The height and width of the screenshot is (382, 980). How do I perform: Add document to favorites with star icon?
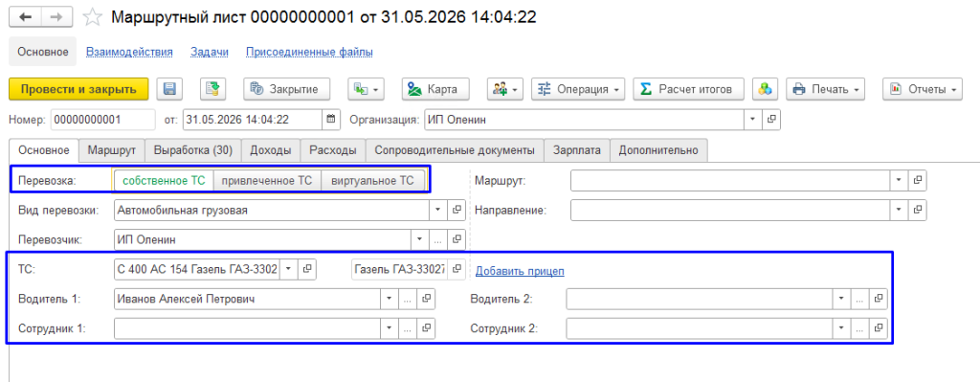(x=93, y=17)
